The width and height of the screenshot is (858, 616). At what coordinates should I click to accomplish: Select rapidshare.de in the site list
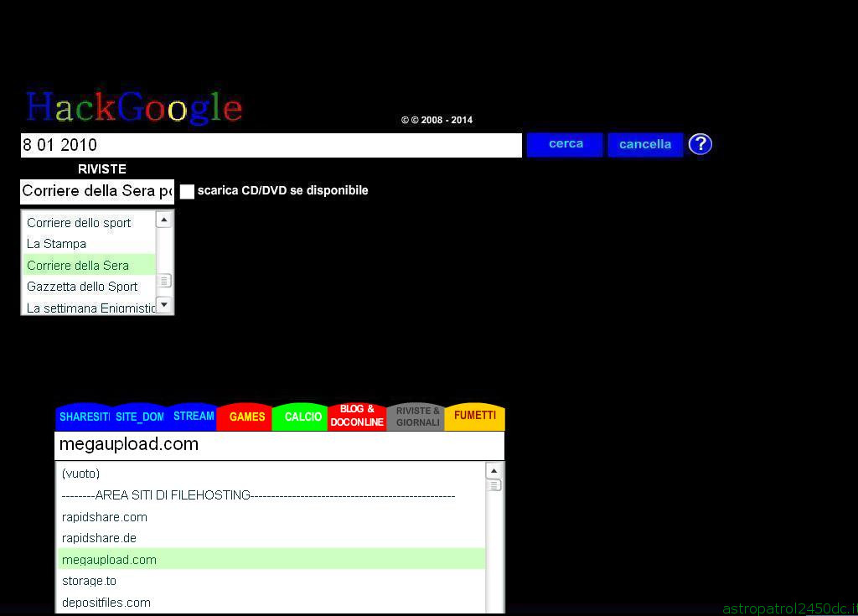(x=271, y=538)
